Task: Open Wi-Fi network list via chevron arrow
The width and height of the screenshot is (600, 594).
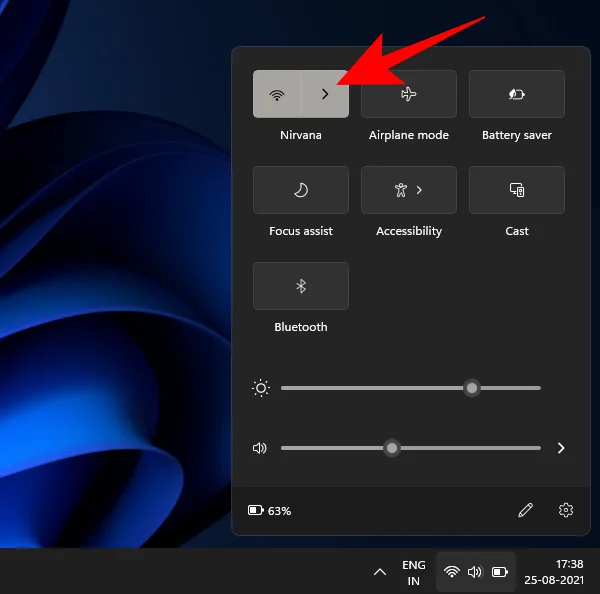Action: 325,94
